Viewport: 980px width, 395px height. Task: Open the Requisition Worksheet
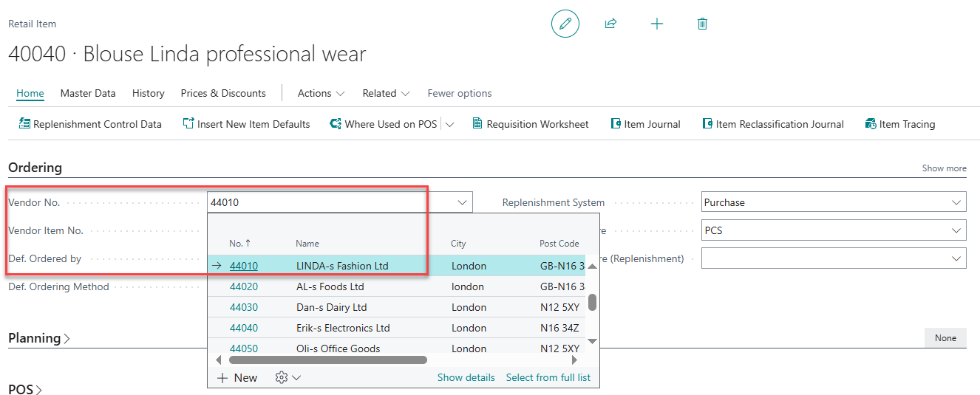point(531,124)
